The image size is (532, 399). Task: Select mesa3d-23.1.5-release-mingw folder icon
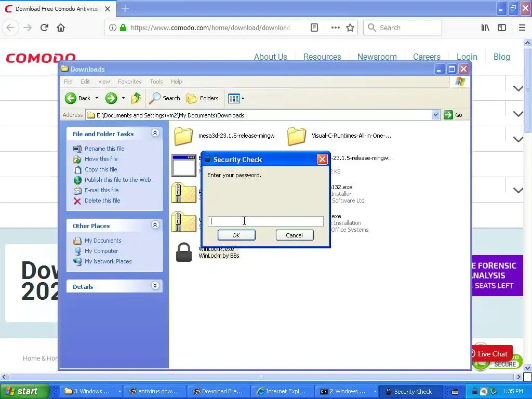(183, 136)
